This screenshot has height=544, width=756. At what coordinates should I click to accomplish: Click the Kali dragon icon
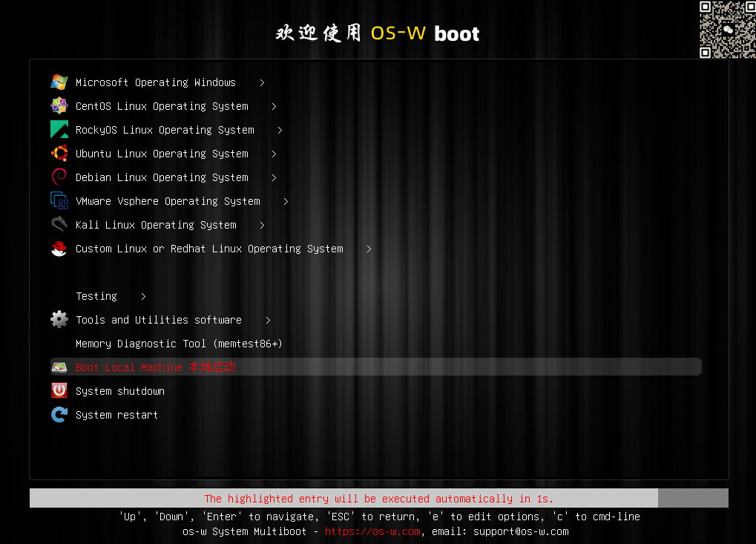[x=59, y=224]
